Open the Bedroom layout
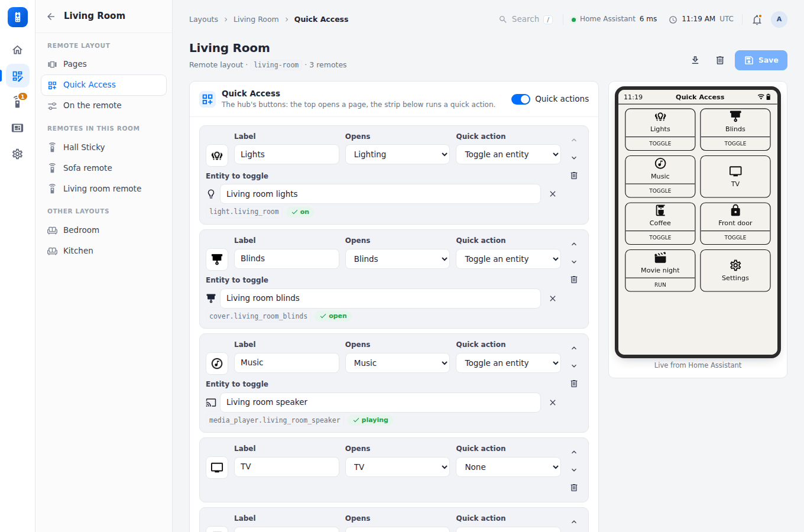804x532 pixels. coord(103,230)
